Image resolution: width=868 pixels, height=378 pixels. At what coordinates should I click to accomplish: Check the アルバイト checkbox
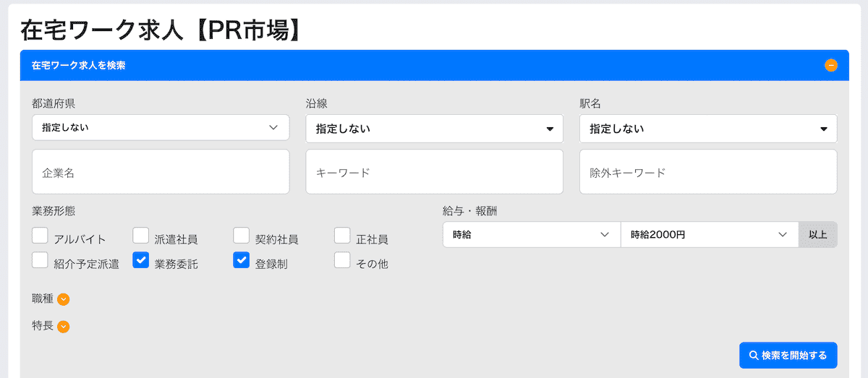coord(41,236)
